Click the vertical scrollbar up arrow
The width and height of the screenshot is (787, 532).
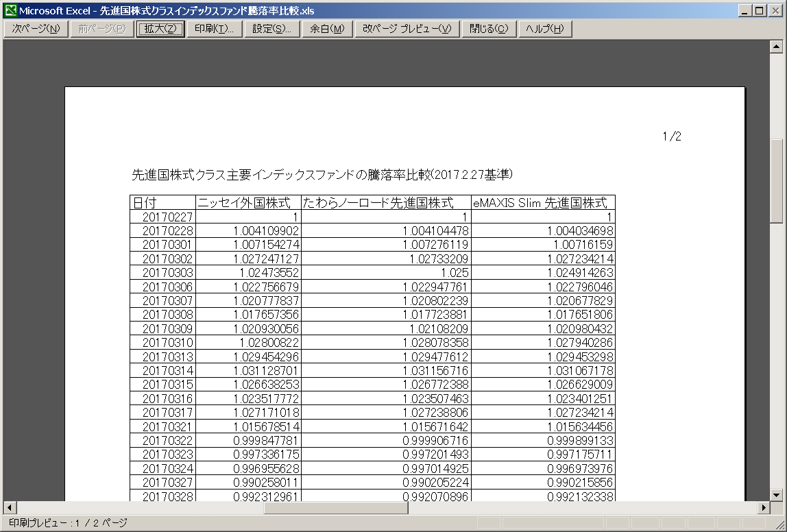(777, 47)
